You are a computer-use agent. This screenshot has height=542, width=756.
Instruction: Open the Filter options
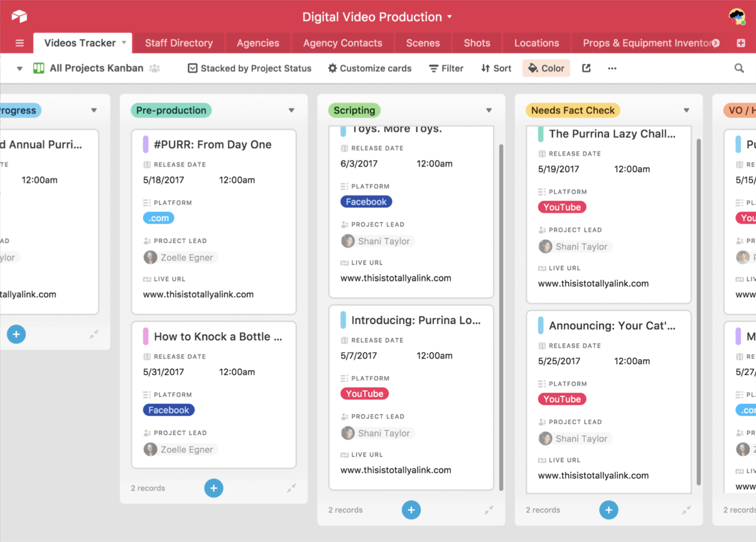pyautogui.click(x=446, y=68)
